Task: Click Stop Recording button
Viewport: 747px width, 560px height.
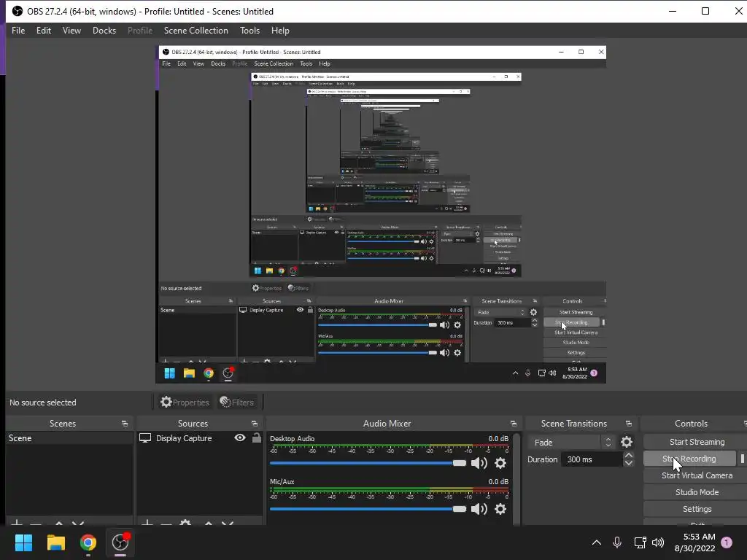Action: [689, 459]
